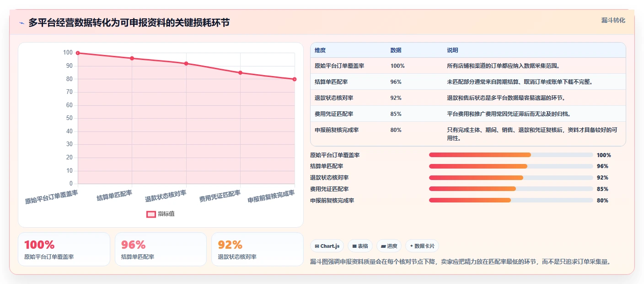Click the x-axis label 费用凭证匹配率

pos(220,197)
